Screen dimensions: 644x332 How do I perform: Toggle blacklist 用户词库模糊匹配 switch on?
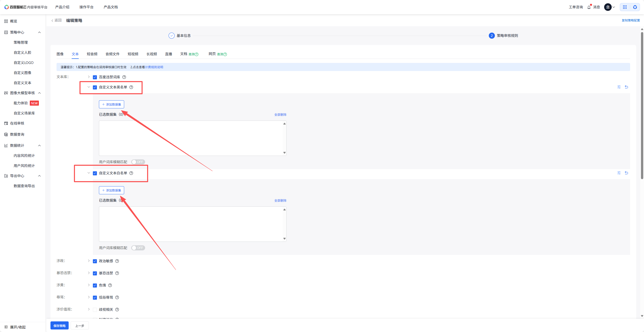tap(138, 162)
